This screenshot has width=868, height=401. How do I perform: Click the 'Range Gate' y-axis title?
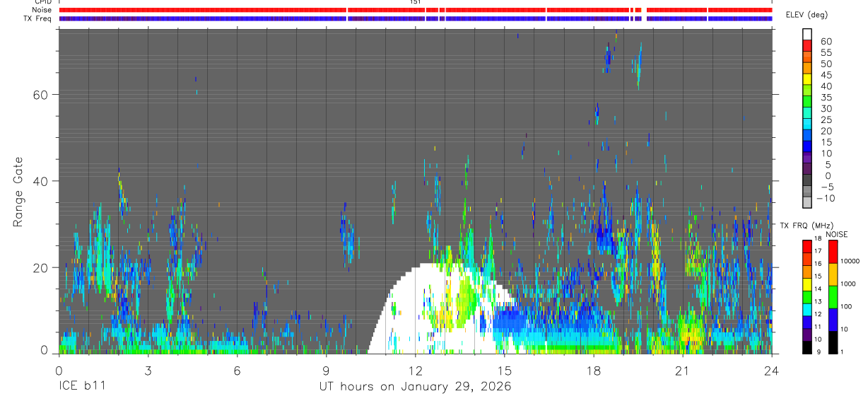(x=19, y=192)
